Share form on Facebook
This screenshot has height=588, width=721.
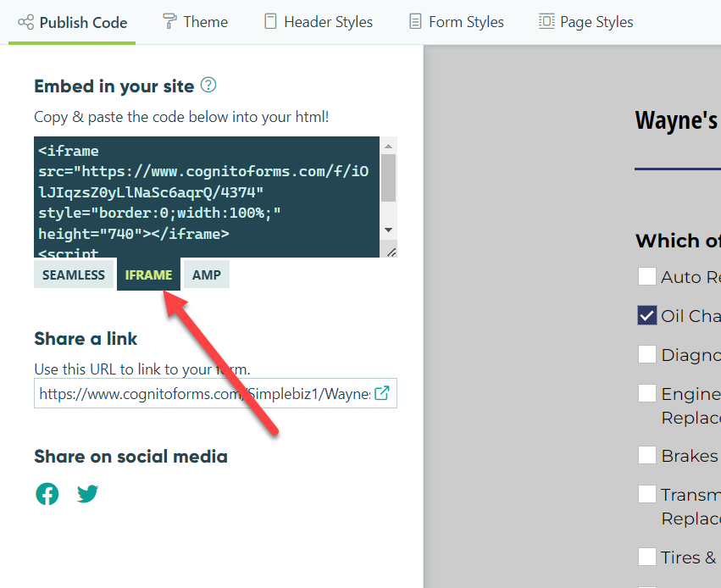pyautogui.click(x=47, y=494)
